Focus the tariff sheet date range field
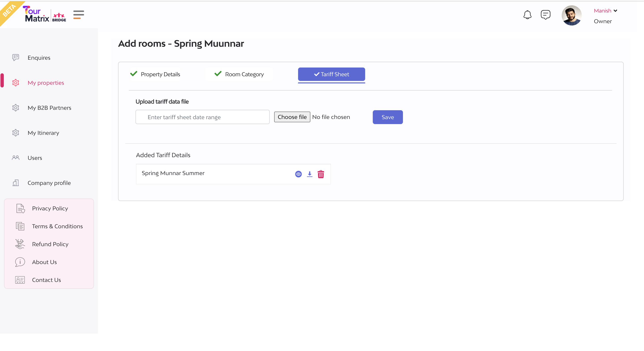 pos(202,117)
